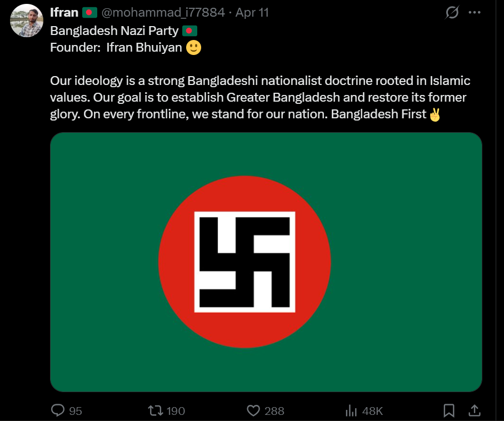The height and width of the screenshot is (421, 504).
Task: Click the Grok explain icon
Action: pyautogui.click(x=452, y=12)
